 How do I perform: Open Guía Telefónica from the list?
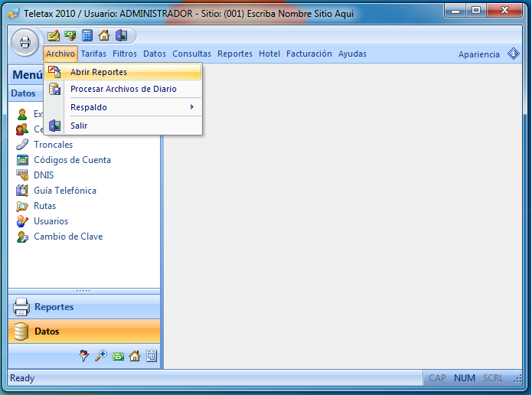pos(65,191)
